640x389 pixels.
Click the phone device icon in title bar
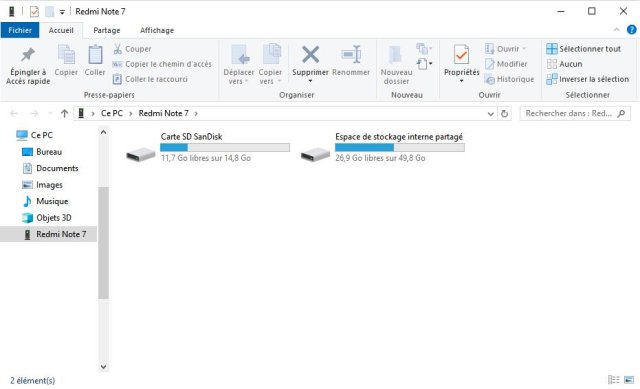point(11,11)
